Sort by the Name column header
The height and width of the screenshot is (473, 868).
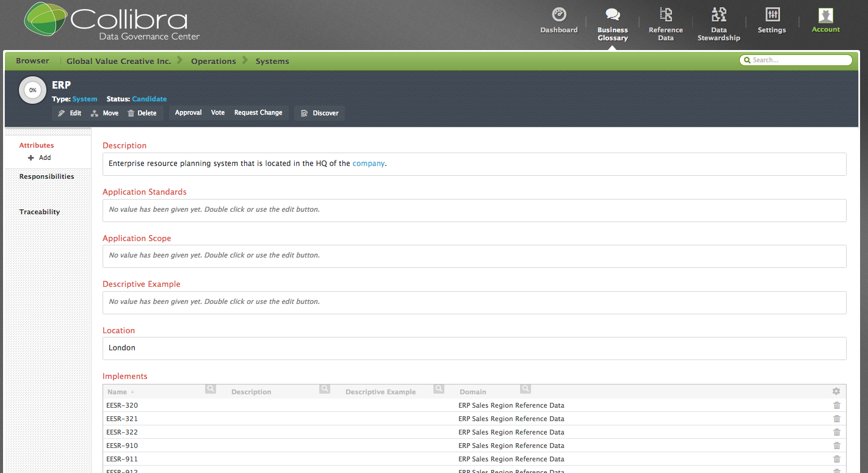tap(117, 392)
